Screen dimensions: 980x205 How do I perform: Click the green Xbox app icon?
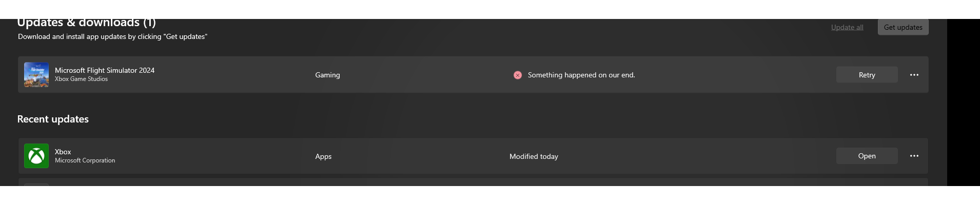(36, 156)
